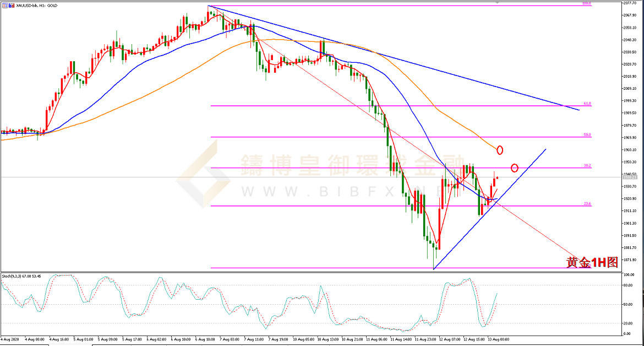Click the chart shift triangle marker at top
644x346 pixels.
pyautogui.click(x=498, y=3)
